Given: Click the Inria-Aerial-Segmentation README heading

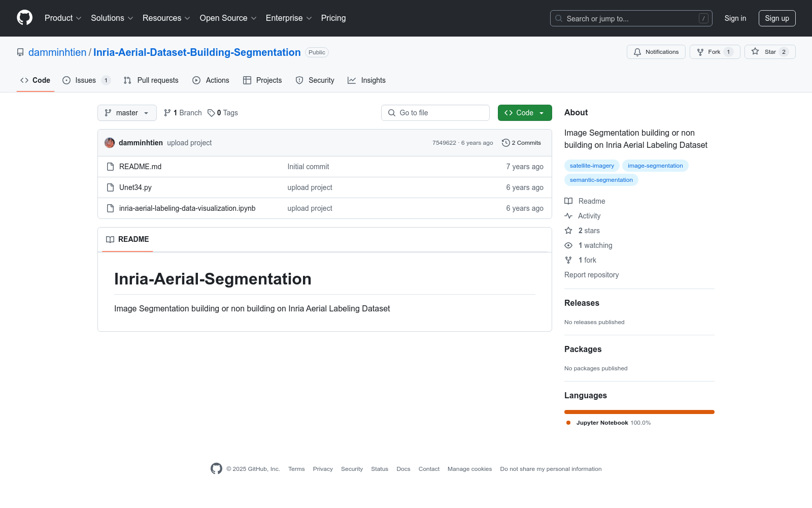Looking at the screenshot, I should pos(213,279).
